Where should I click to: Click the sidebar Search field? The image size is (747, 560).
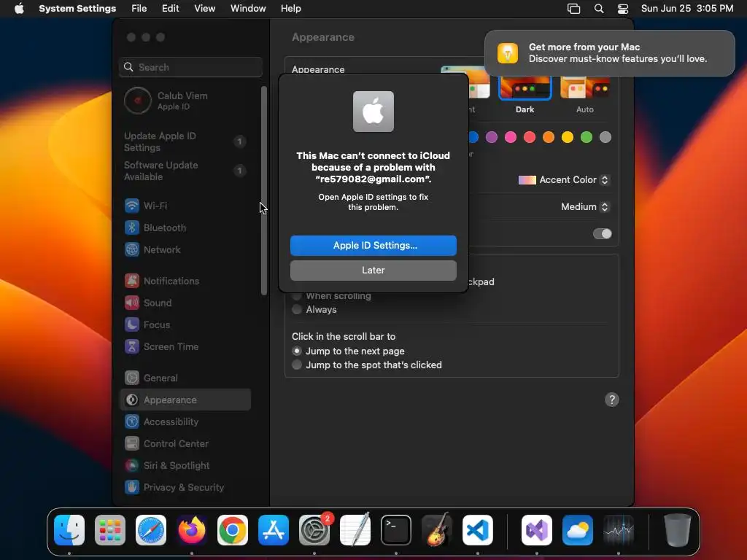click(x=190, y=67)
